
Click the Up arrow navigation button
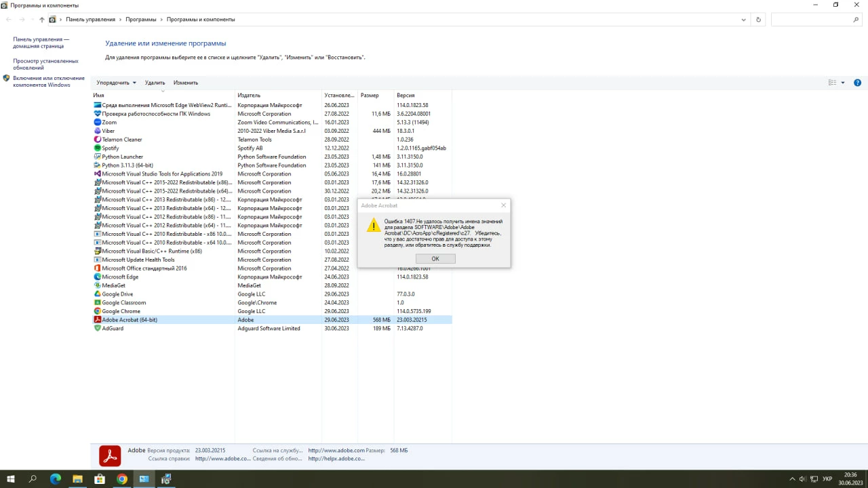click(41, 20)
